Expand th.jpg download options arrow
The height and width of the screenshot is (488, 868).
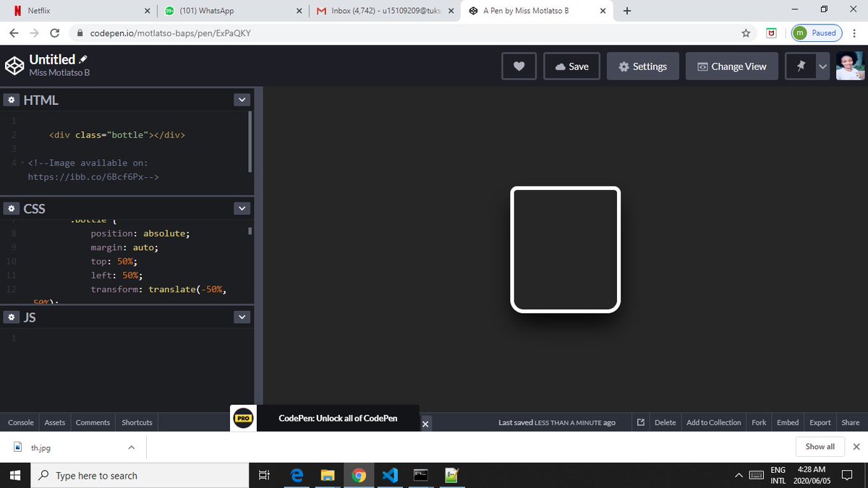131,448
